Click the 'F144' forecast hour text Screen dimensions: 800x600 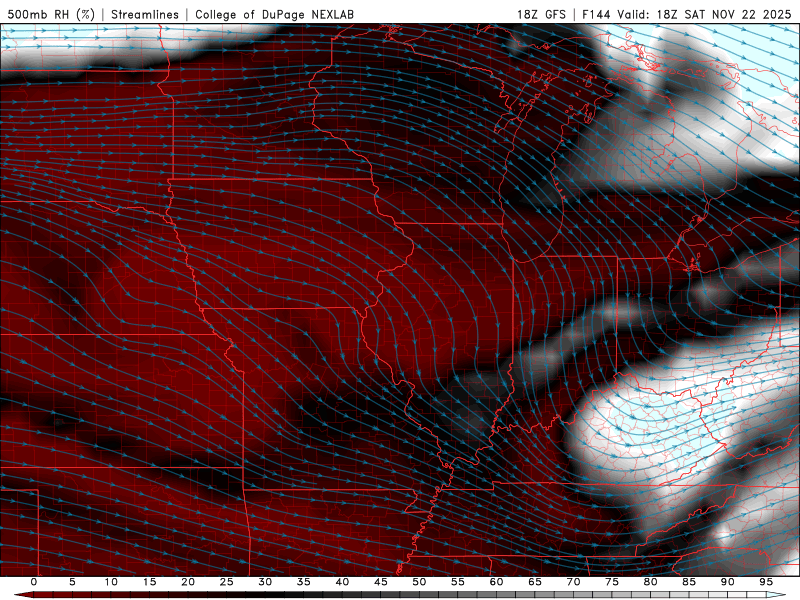pyautogui.click(x=596, y=14)
